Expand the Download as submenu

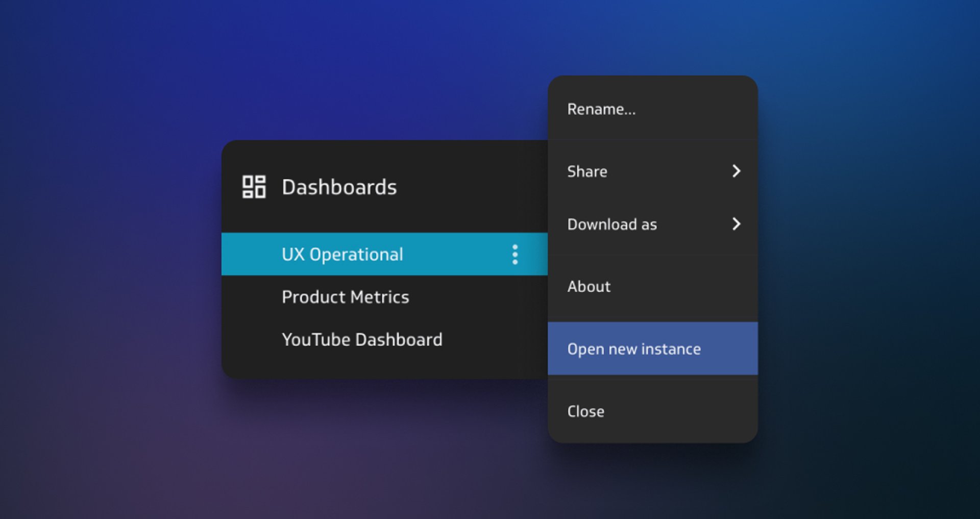pyautogui.click(x=652, y=225)
